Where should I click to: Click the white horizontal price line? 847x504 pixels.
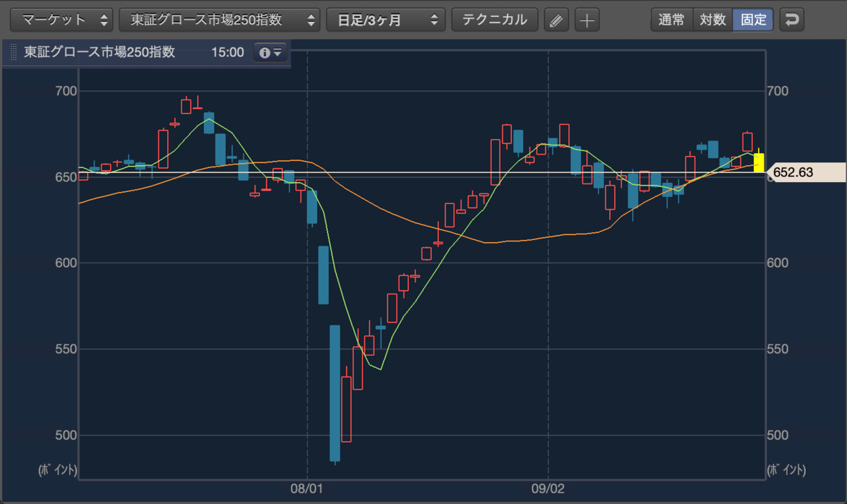pyautogui.click(x=421, y=172)
